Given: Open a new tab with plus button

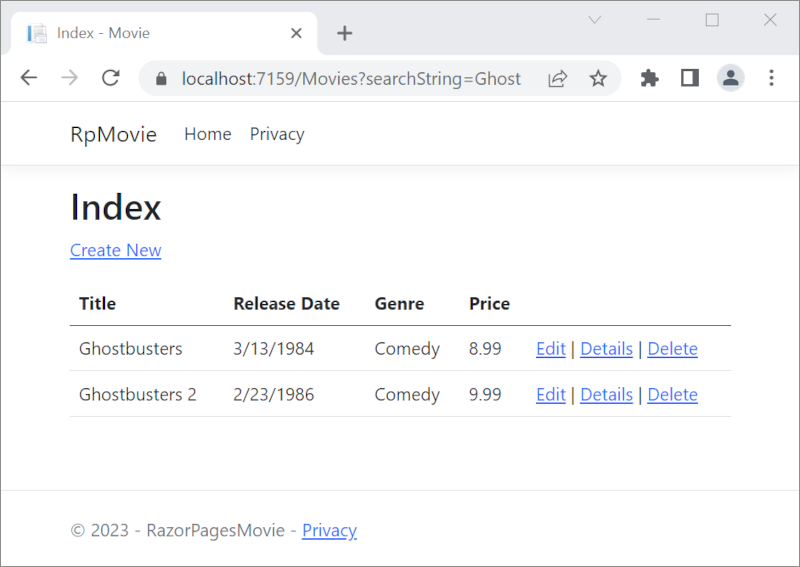Looking at the screenshot, I should coord(345,33).
